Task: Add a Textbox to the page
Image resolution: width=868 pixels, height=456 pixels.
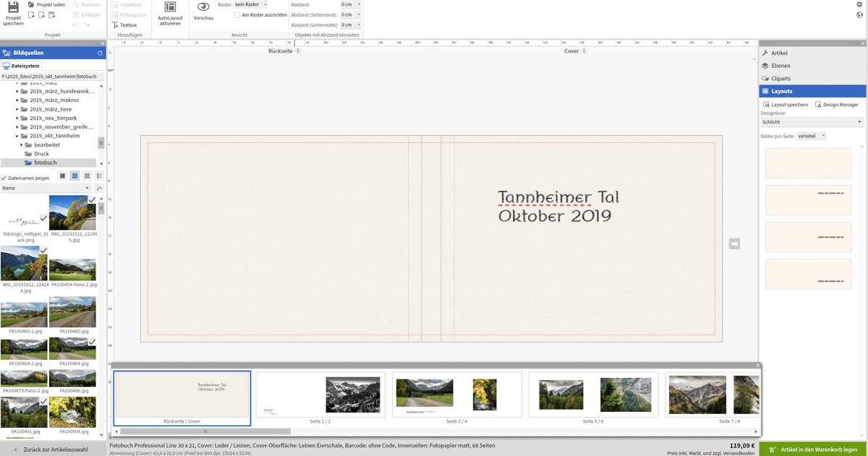Action: [x=124, y=25]
